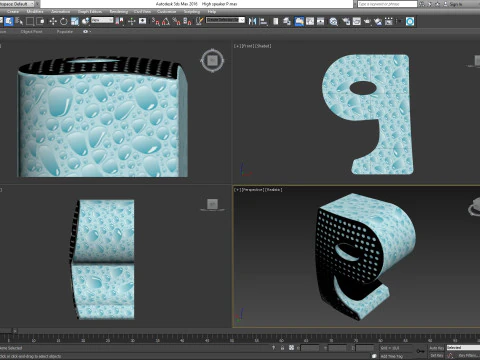480x360 pixels.
Task: Open the Render Setup dialog
Action: pos(346,21)
